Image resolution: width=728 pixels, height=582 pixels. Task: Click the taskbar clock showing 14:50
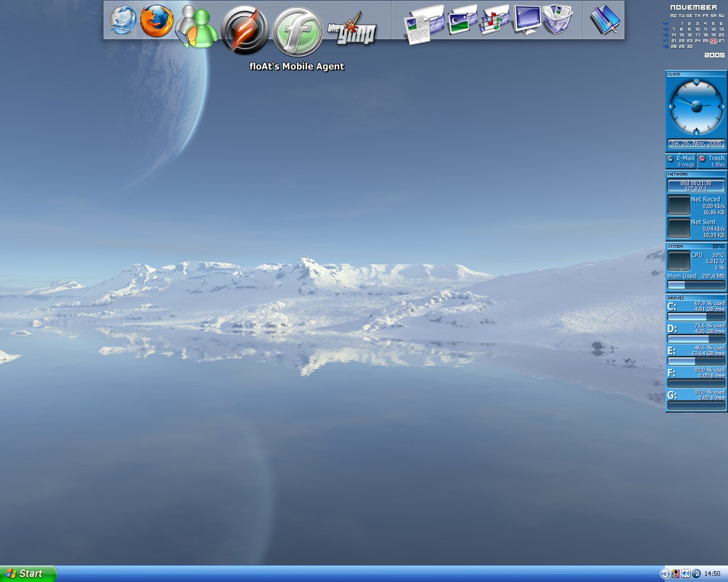pyautogui.click(x=712, y=573)
